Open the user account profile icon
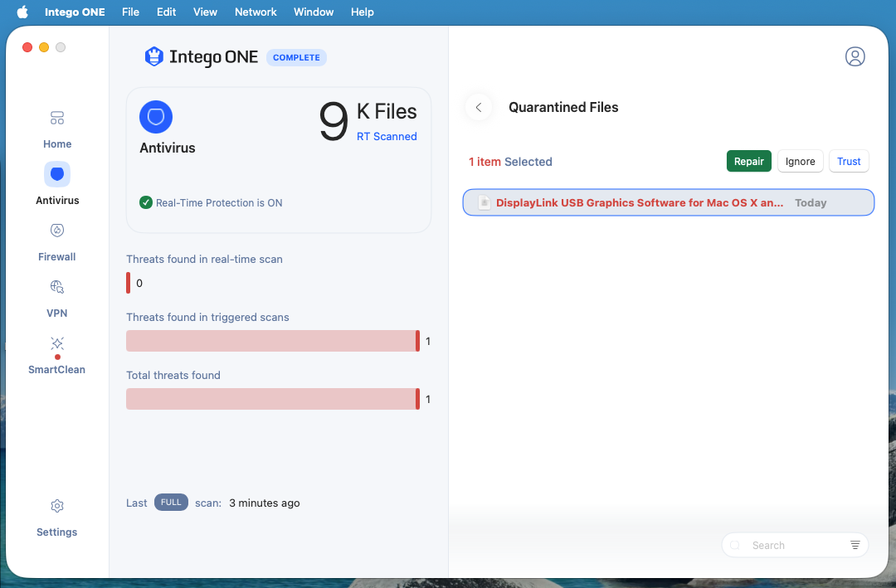The image size is (896, 588). (855, 56)
